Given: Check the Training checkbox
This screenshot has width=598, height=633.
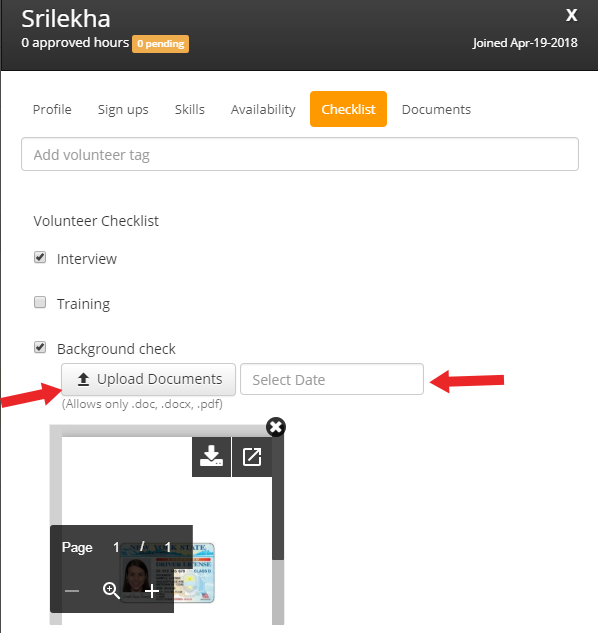Looking at the screenshot, I should coord(40,302).
